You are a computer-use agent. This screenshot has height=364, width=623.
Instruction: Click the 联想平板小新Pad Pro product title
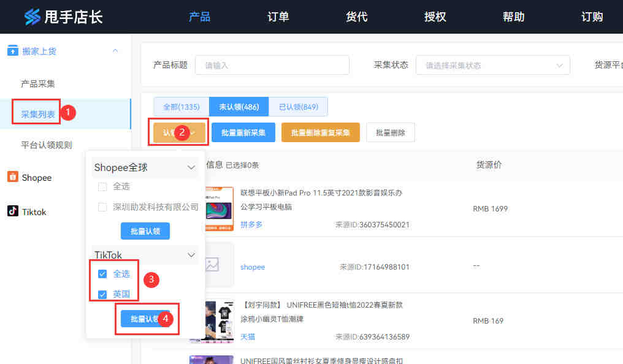321,200
